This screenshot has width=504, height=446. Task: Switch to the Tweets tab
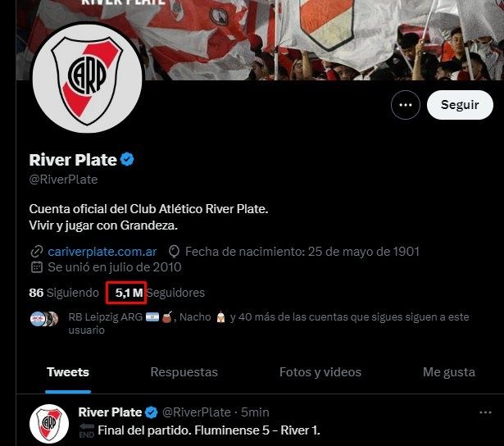tap(68, 372)
